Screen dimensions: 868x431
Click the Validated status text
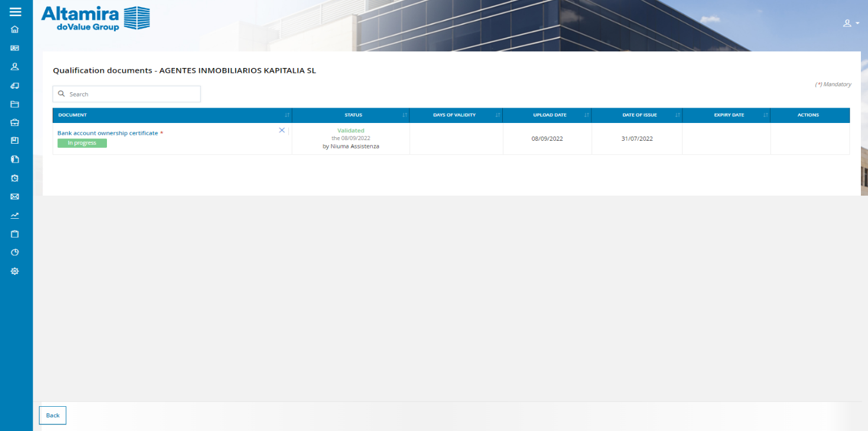pos(351,131)
